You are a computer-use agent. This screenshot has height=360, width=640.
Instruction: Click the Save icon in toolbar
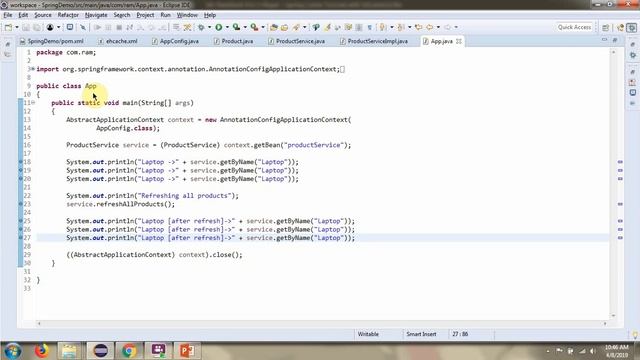(x=26, y=27)
